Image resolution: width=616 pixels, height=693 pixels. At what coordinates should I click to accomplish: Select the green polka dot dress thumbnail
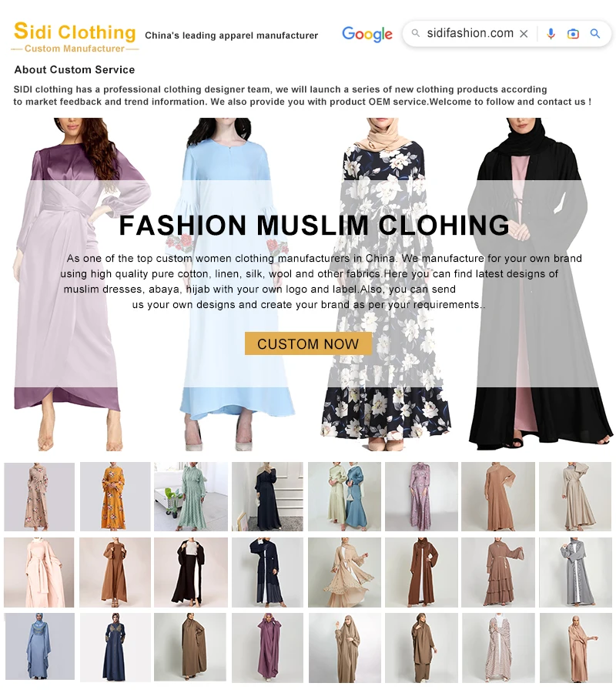pyautogui.click(x=191, y=497)
